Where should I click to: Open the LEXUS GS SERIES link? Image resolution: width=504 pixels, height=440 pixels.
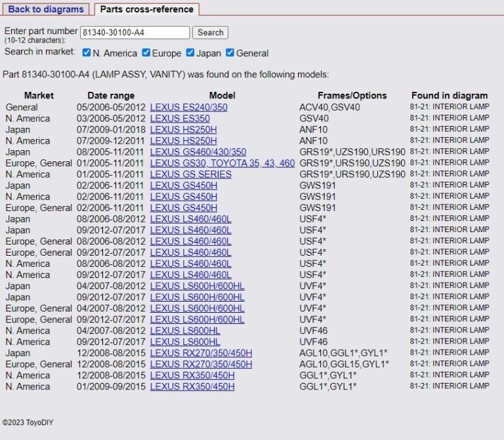[x=190, y=174]
